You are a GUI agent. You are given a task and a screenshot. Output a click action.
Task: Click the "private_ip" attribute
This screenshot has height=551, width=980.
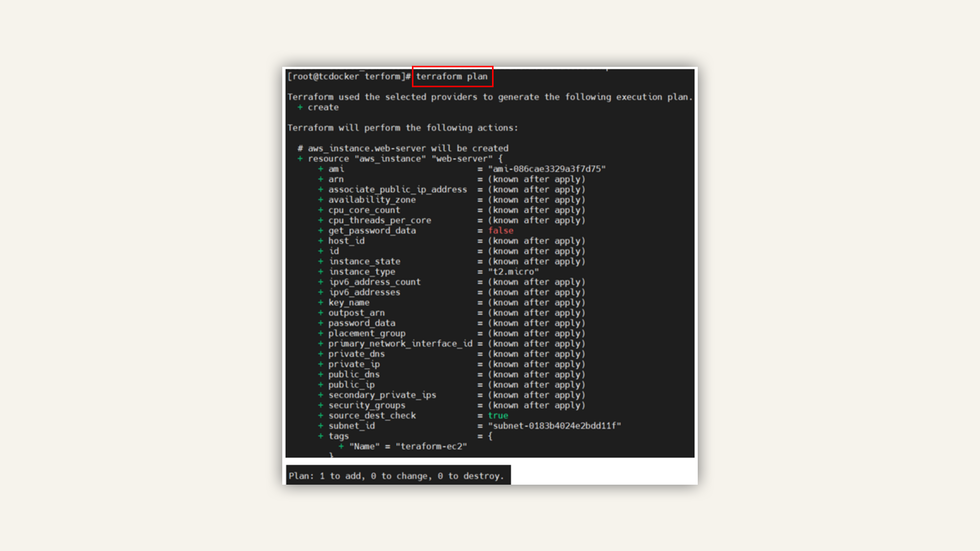tap(354, 364)
